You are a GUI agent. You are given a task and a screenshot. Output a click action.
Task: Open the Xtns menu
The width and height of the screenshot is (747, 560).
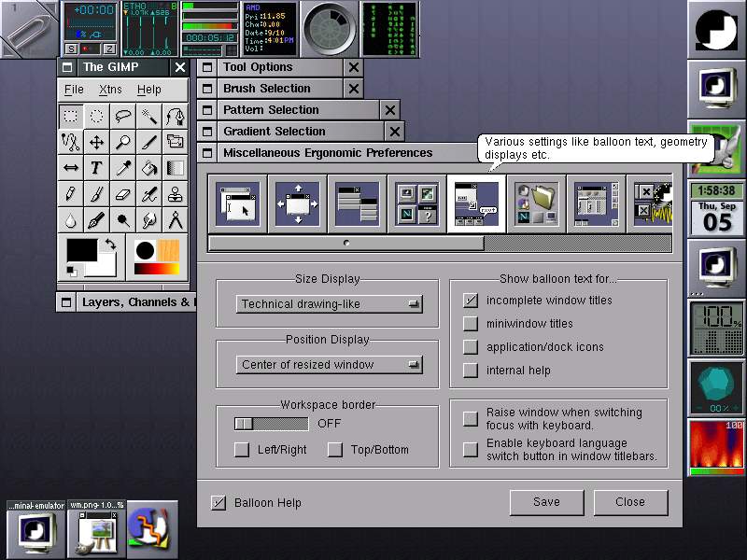[x=110, y=90]
